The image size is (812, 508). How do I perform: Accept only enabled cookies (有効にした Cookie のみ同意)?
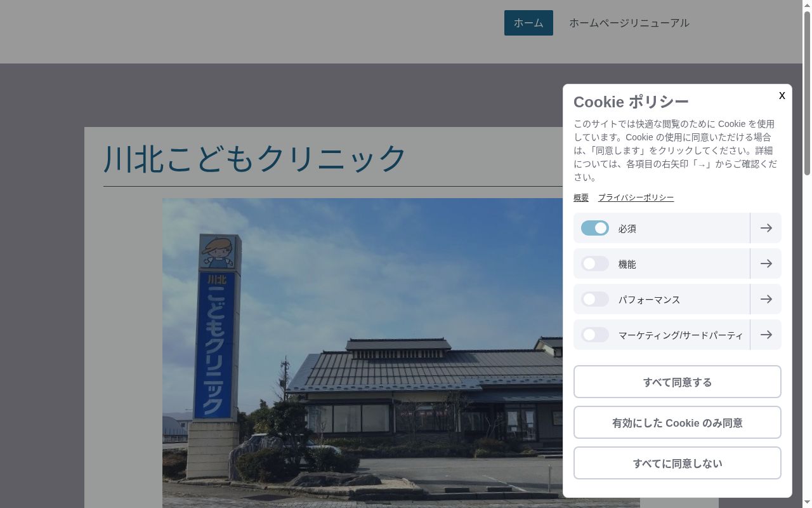tap(678, 422)
